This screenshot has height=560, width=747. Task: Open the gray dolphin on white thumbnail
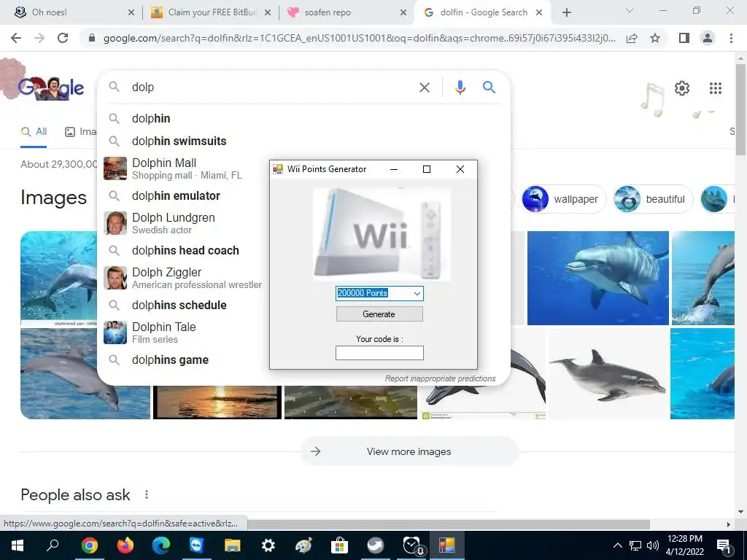(608, 374)
